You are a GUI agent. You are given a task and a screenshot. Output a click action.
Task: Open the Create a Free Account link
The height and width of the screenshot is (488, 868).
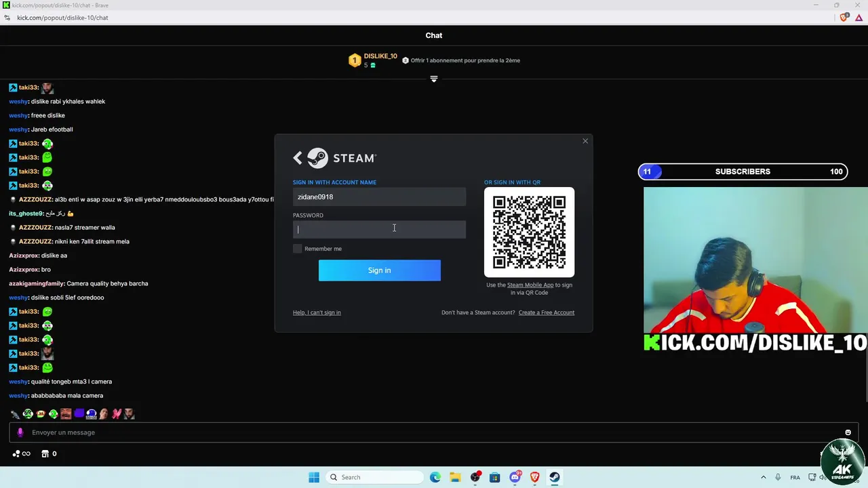[x=546, y=312]
